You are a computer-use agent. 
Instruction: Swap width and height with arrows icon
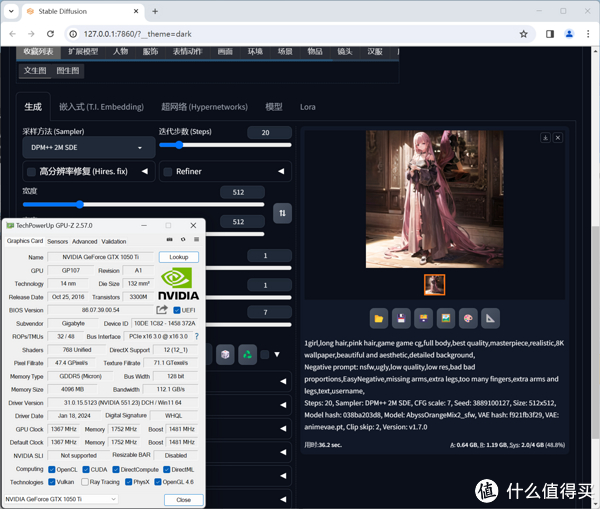click(x=283, y=213)
